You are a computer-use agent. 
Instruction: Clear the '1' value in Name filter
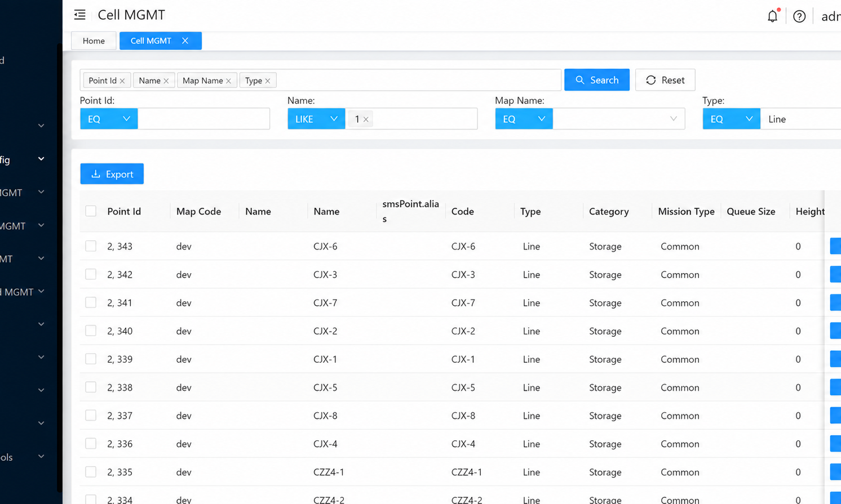pos(366,119)
